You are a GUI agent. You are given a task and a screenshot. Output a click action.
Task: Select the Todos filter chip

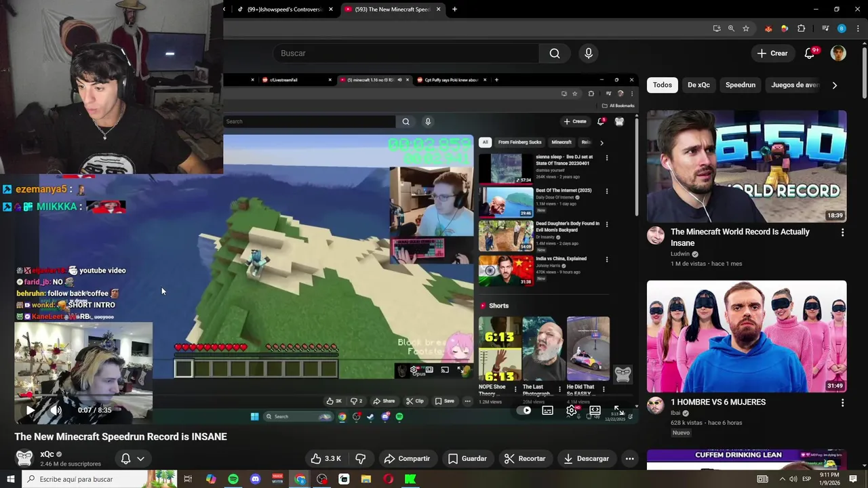663,85
